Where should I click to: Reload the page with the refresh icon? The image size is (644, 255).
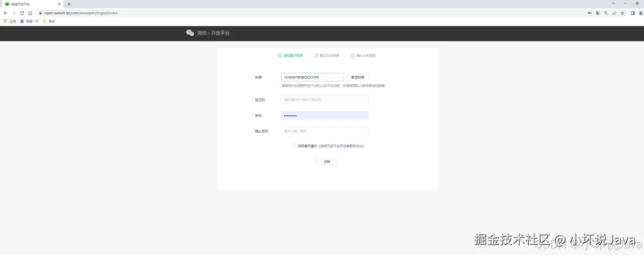point(22,13)
